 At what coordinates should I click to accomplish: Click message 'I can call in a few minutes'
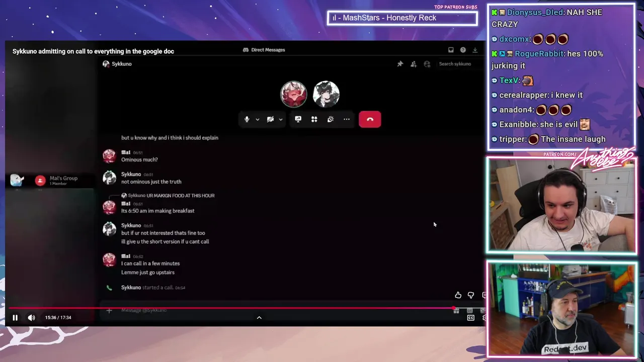click(x=150, y=263)
